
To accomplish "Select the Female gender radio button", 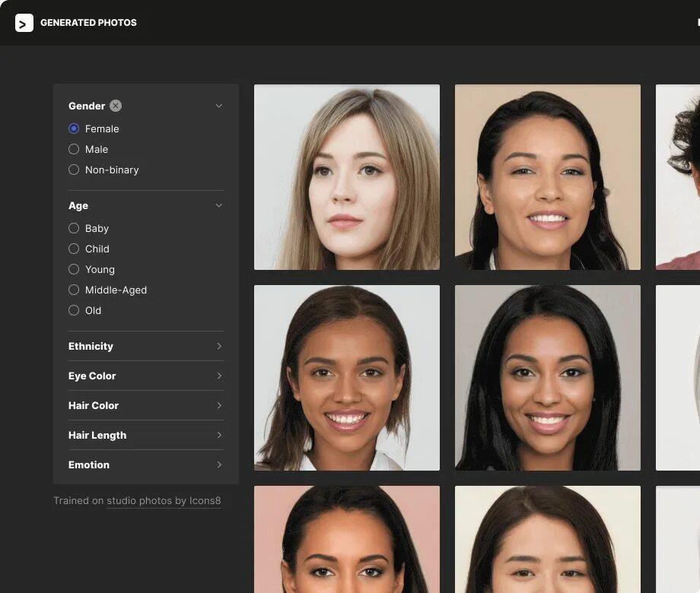I will (x=74, y=128).
